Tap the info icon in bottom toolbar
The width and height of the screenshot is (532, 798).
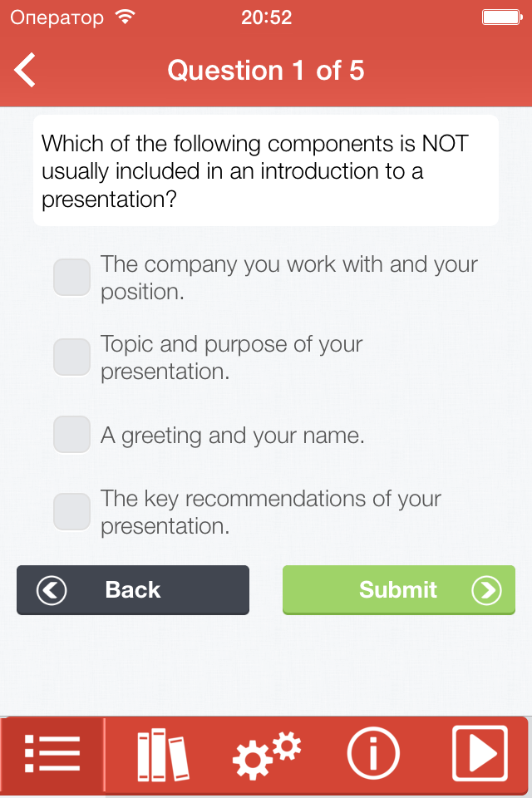(372, 754)
